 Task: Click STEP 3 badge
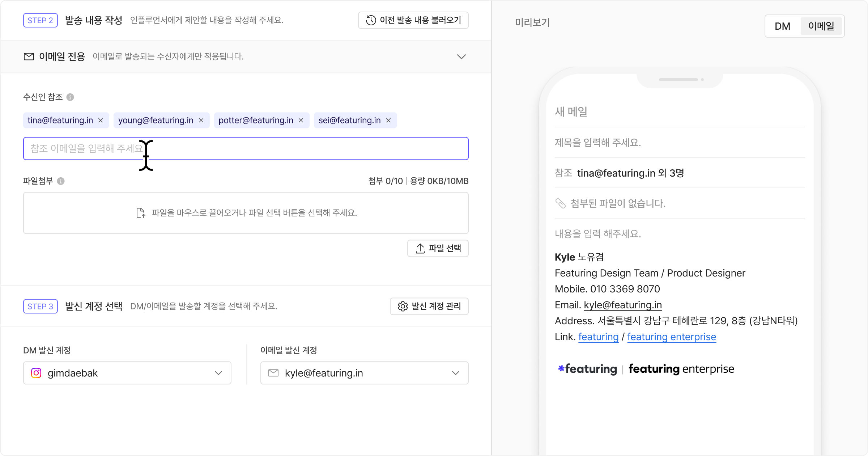point(41,306)
